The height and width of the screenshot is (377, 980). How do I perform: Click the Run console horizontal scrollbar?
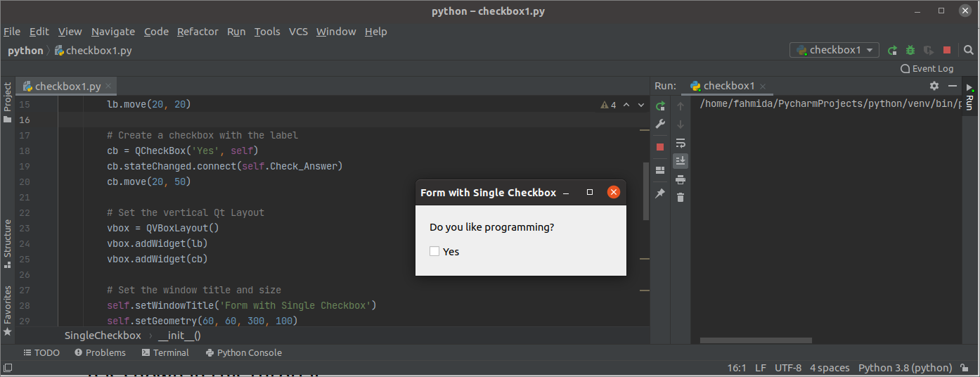[x=756, y=340]
